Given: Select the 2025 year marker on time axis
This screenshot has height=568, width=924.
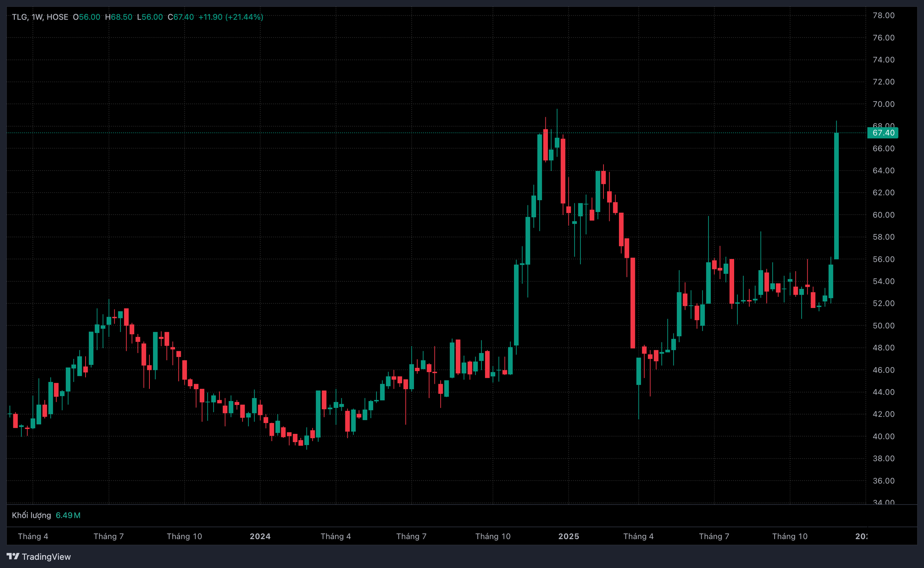Looking at the screenshot, I should tap(568, 536).
